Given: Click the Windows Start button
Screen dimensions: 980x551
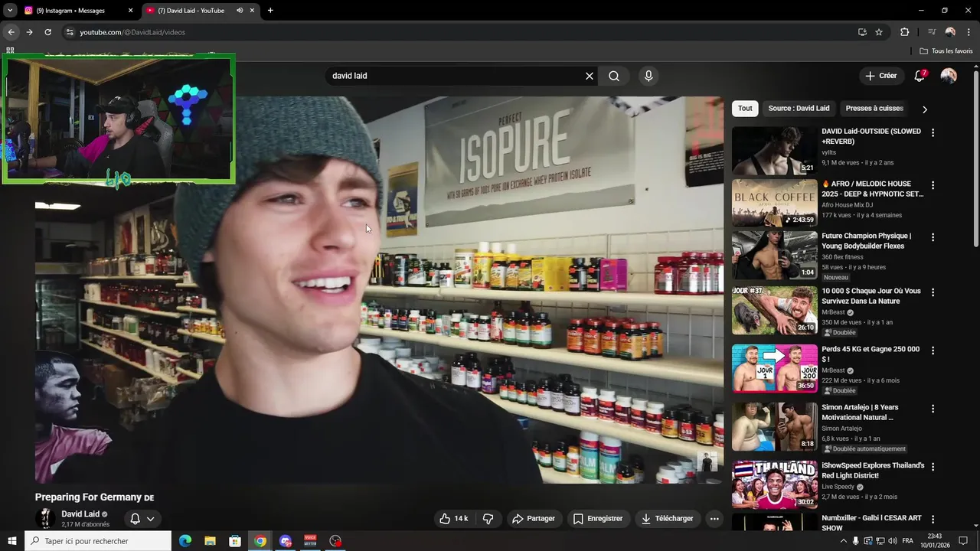Looking at the screenshot, I should tap(11, 541).
